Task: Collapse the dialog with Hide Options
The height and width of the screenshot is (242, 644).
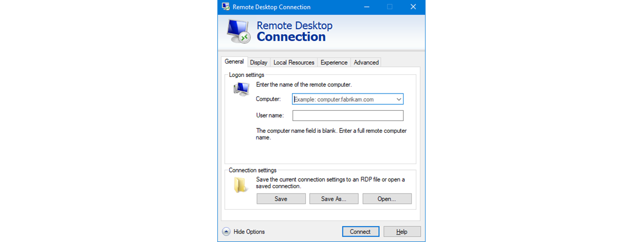Action: (249, 232)
